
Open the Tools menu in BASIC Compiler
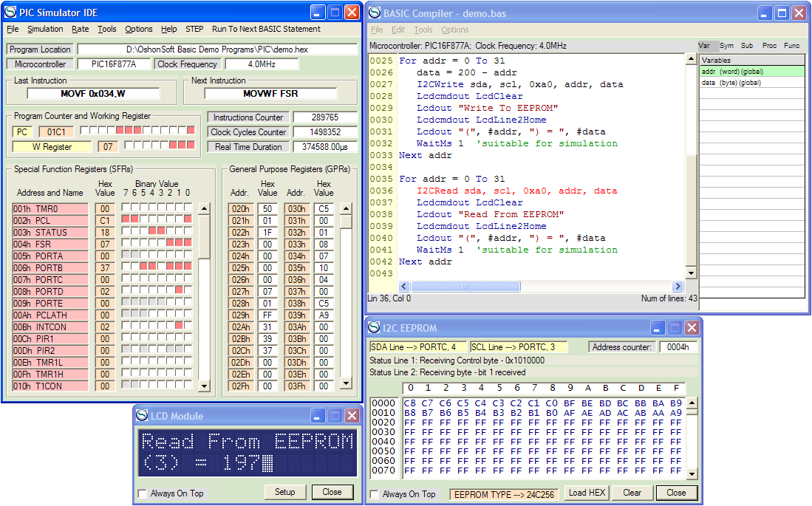423,30
